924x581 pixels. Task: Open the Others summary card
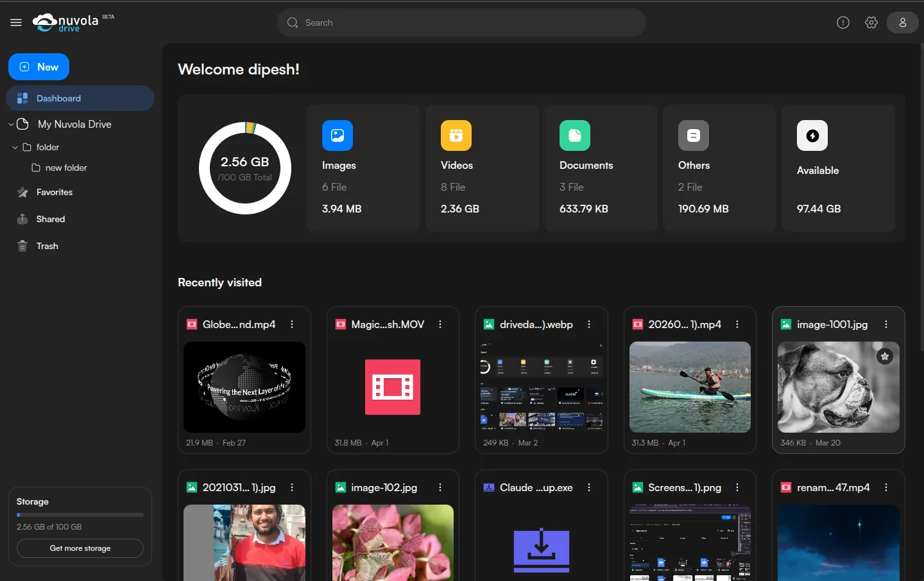pos(719,168)
